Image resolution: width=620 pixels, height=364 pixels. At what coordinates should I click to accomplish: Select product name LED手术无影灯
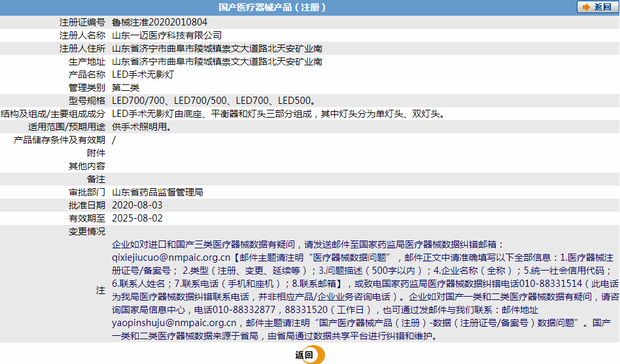(x=143, y=74)
